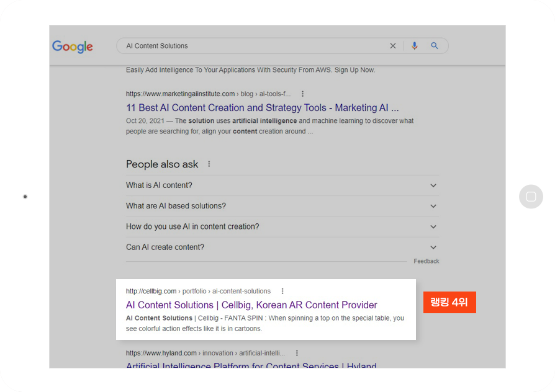
Task: Open the options menu beside the cellbig.com URL
Action: pyautogui.click(x=282, y=291)
